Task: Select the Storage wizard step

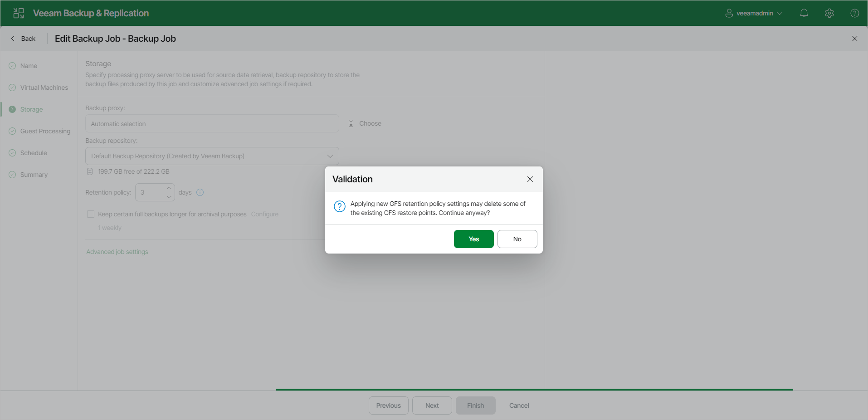Action: (x=26, y=109)
